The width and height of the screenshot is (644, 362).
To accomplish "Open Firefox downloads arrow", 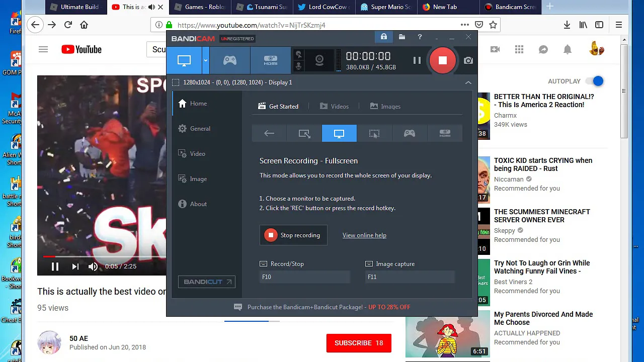I will [x=567, y=25].
